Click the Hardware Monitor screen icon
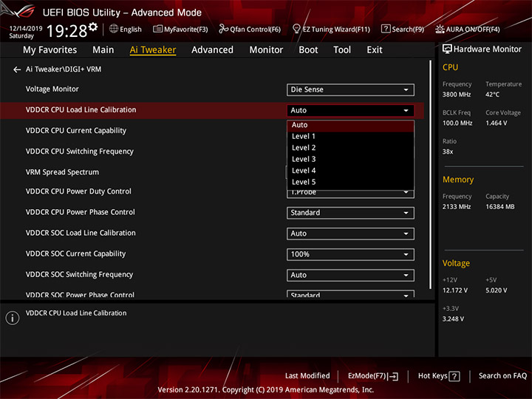 [x=447, y=50]
